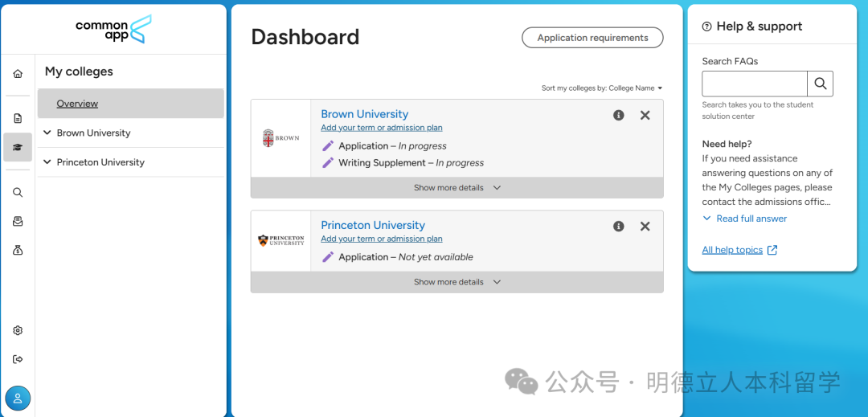This screenshot has height=417, width=868.
Task: Click the settings gear icon in sidebar
Action: (x=18, y=330)
